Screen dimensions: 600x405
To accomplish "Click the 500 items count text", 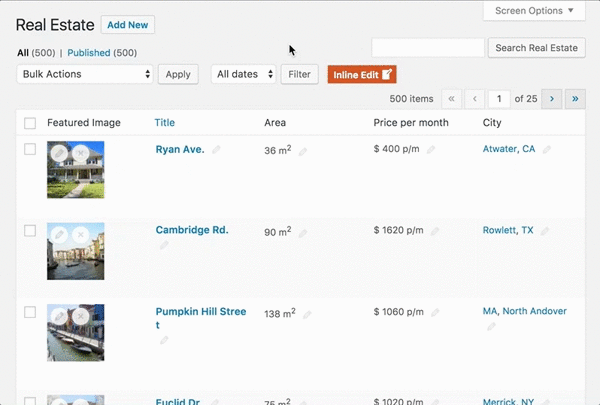I will (411, 99).
